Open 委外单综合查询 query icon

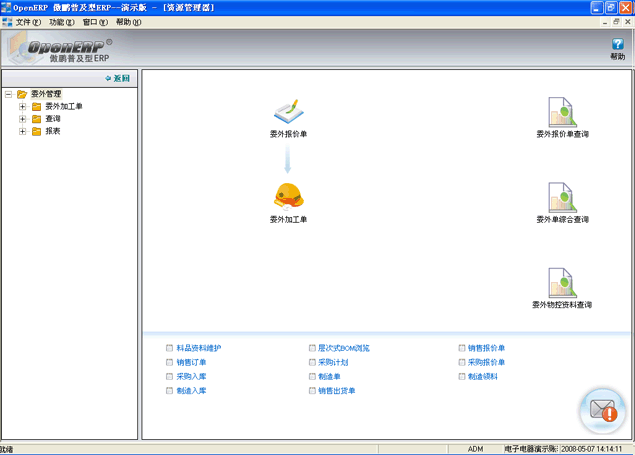click(562, 197)
